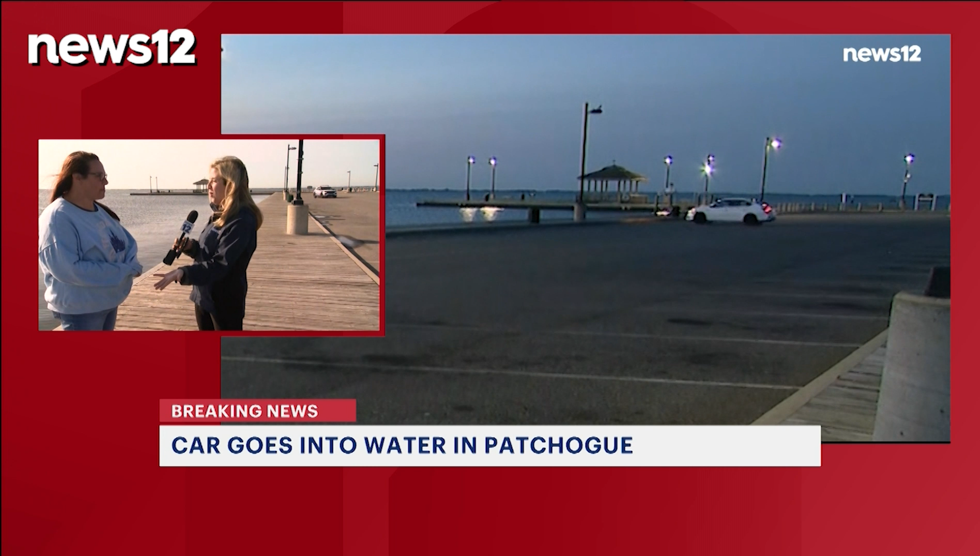This screenshot has width=980, height=556.
Task: Click the microphone's 12 logo flag
Action: pos(187,227)
